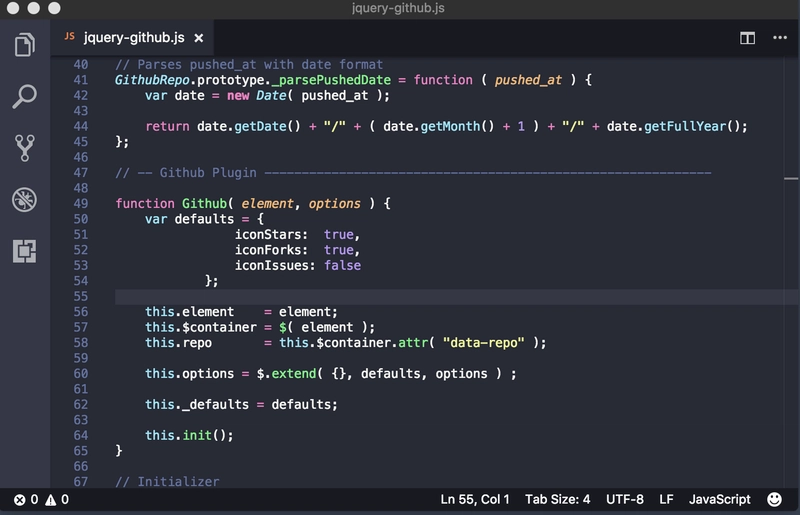
Task: Click the errors count icon in status bar
Action: tap(19, 500)
